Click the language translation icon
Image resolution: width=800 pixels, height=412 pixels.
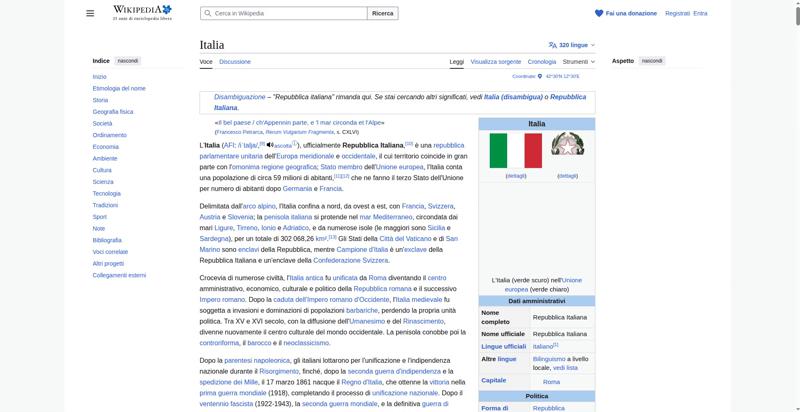pyautogui.click(x=553, y=45)
